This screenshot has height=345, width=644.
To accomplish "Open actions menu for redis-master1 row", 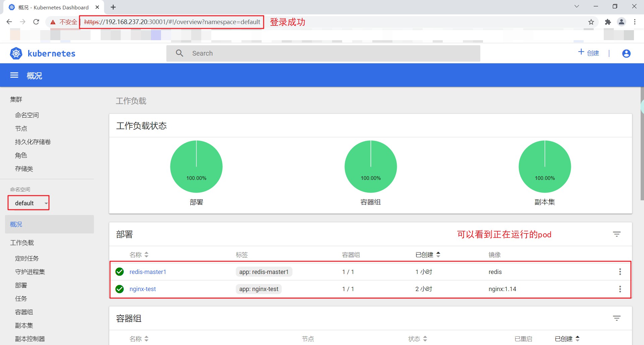I will 620,272.
